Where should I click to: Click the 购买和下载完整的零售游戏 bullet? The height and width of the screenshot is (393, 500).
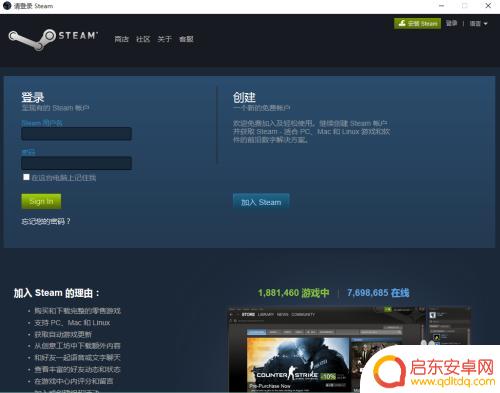78,311
